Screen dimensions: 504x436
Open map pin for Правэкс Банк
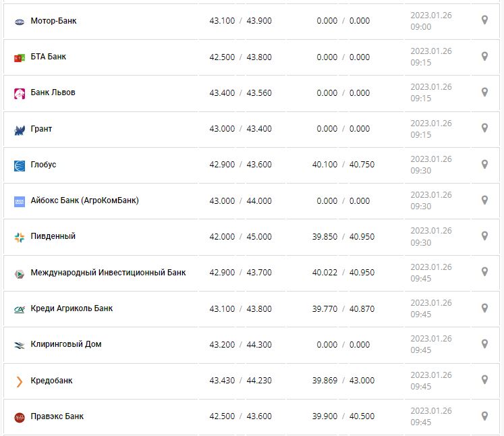(484, 416)
